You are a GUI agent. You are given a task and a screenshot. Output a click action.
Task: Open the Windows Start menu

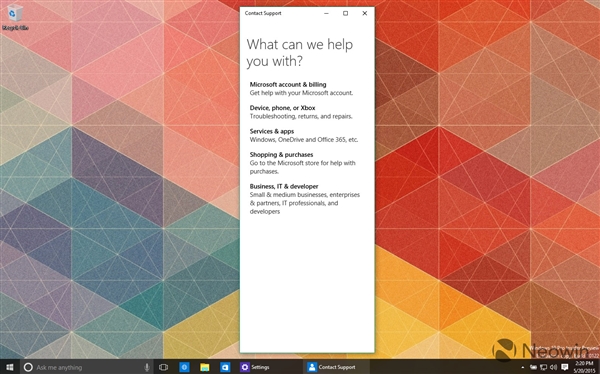point(9,367)
